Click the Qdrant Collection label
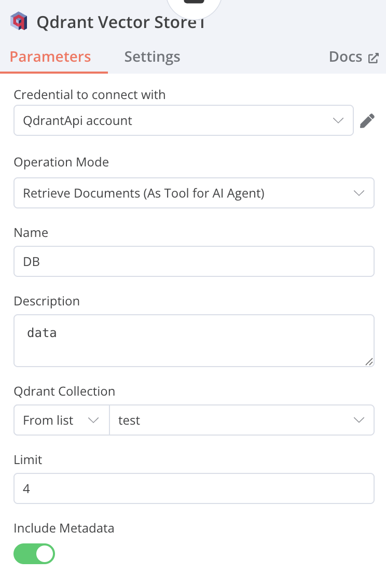Screen dimensions: 386x588 coord(64,391)
